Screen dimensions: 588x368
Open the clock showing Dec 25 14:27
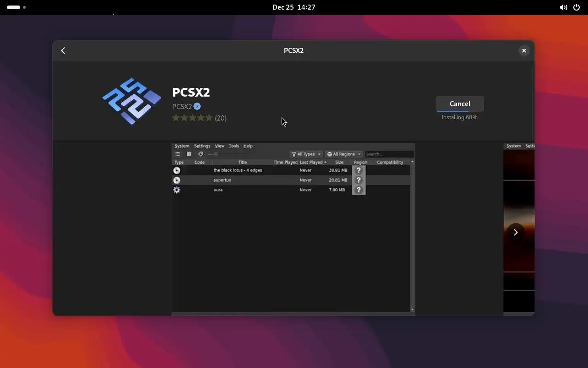294,7
